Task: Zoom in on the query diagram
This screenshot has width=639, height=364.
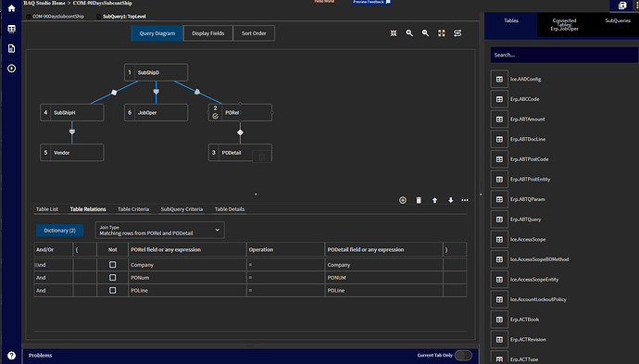Action: 409,33
